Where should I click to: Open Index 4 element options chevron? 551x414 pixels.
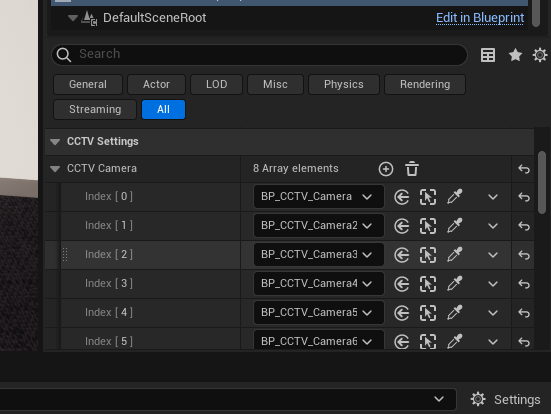493,313
